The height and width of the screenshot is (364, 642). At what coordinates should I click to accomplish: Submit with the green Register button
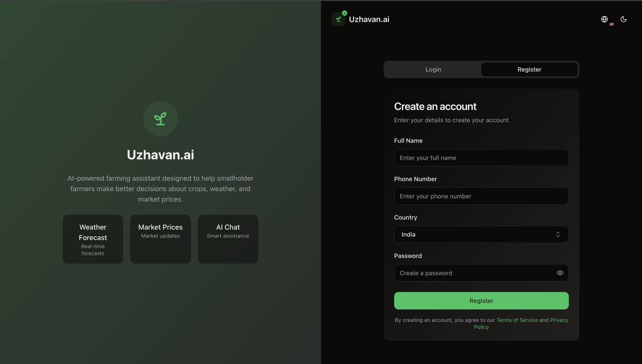pos(481,301)
